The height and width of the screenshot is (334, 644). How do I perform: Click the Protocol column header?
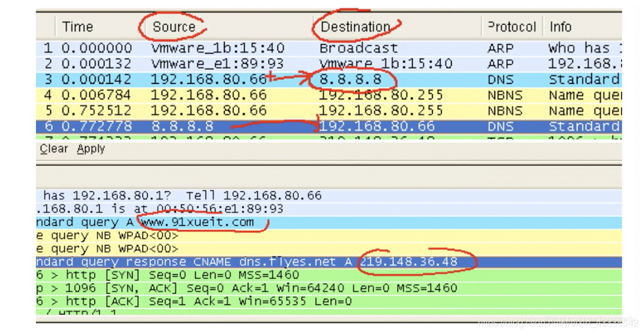512,27
